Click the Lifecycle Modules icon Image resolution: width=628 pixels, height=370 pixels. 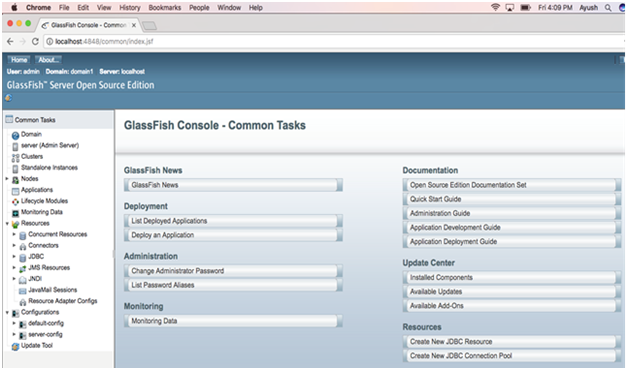15,202
